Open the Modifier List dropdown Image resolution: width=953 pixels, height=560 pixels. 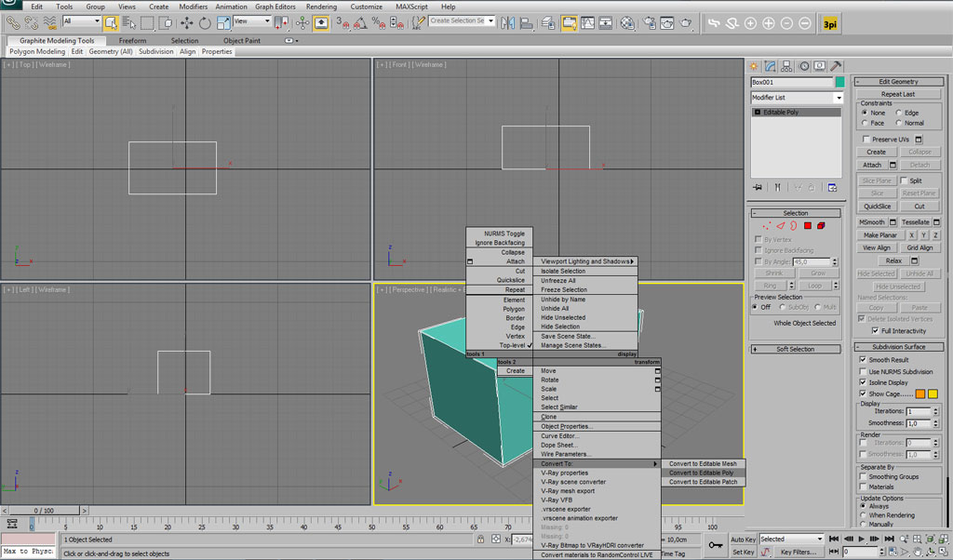pyautogui.click(x=797, y=98)
